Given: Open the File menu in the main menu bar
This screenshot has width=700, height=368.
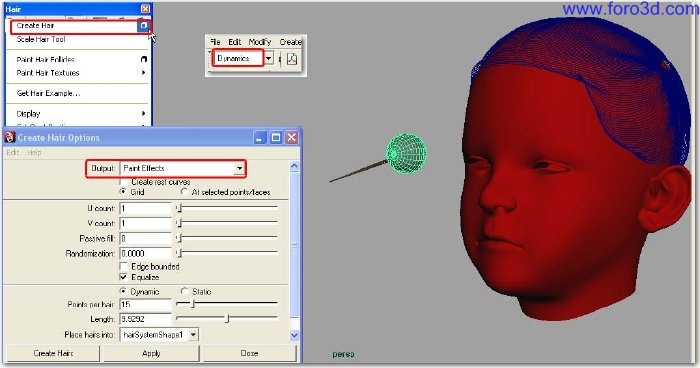Looking at the screenshot, I should click(215, 42).
